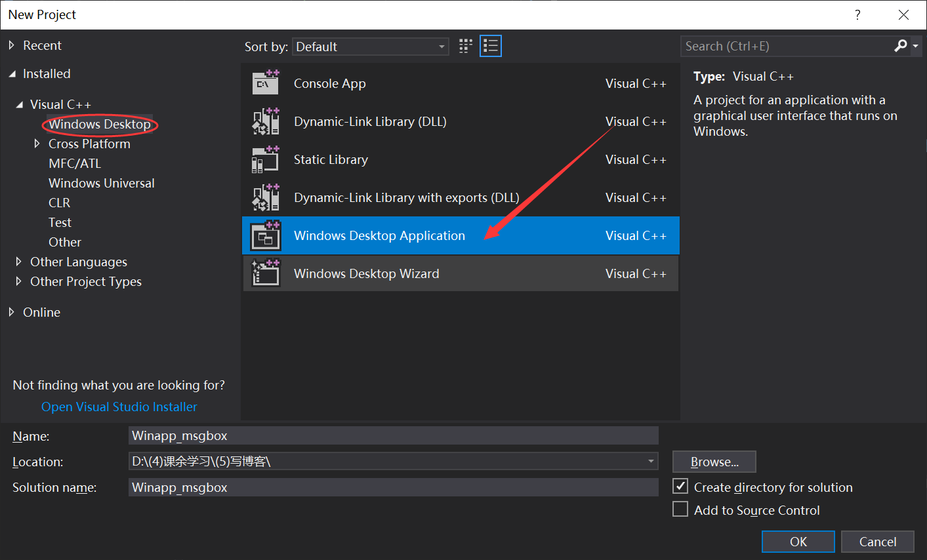Choose the Dynamic-Link Library (DLL) project icon
This screenshot has height=560, width=927.
coord(266,121)
